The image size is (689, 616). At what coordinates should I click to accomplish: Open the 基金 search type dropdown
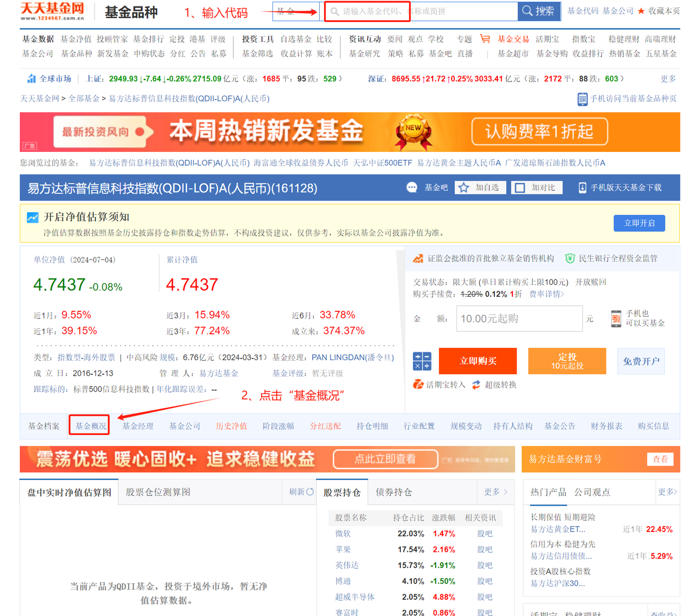(x=296, y=11)
